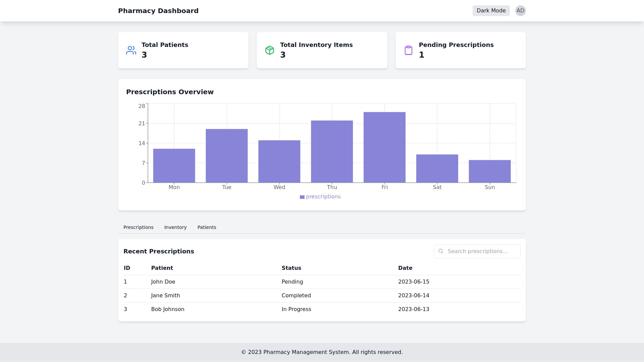Click Bob Johnson's In Progress status

coord(296,309)
